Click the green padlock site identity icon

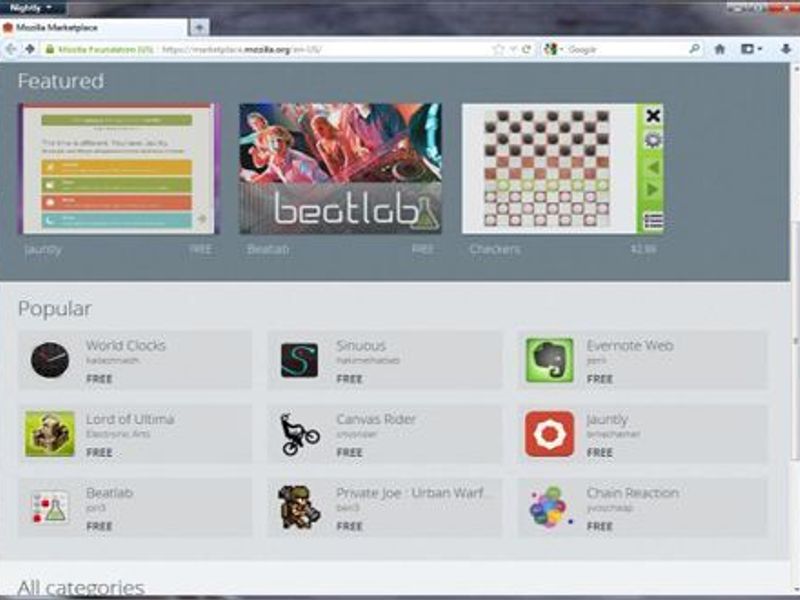49,49
